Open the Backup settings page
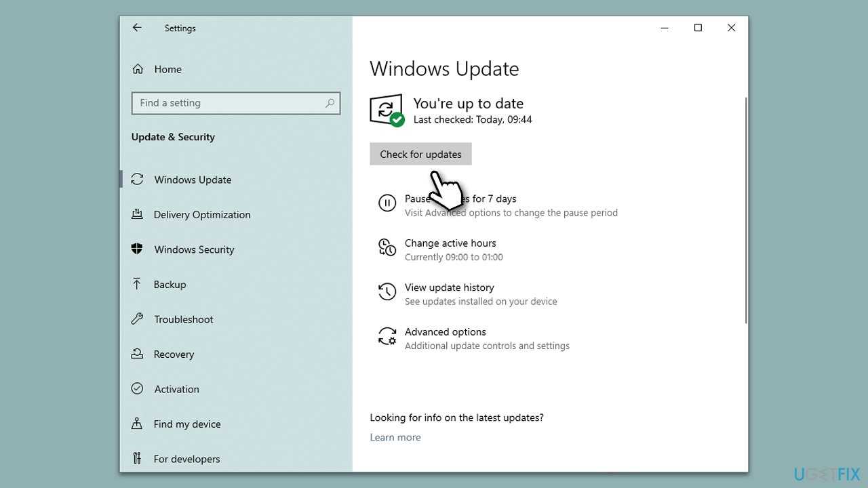The height and width of the screenshot is (488, 868). (x=170, y=285)
